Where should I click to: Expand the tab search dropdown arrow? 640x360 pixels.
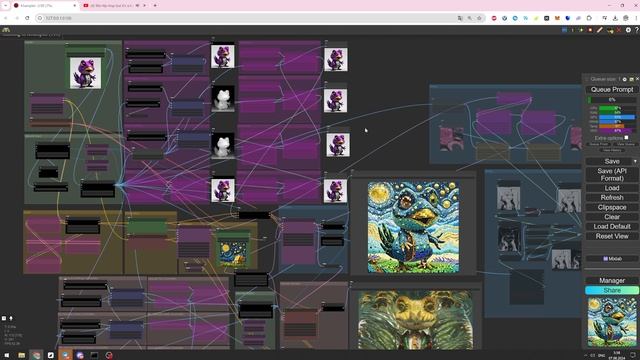5,6
